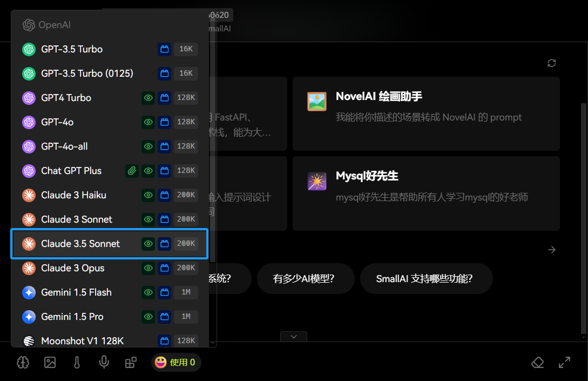Open the 使用 0 token usage indicator
588x381 pixels.
pos(176,362)
